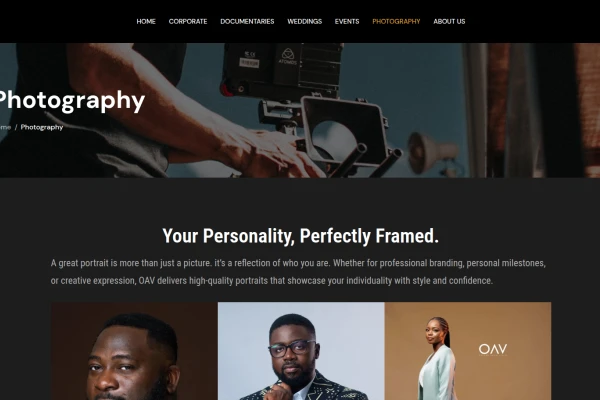Viewport: 600px width, 400px height.
Task: Visit the ABOUT US page
Action: click(x=449, y=21)
